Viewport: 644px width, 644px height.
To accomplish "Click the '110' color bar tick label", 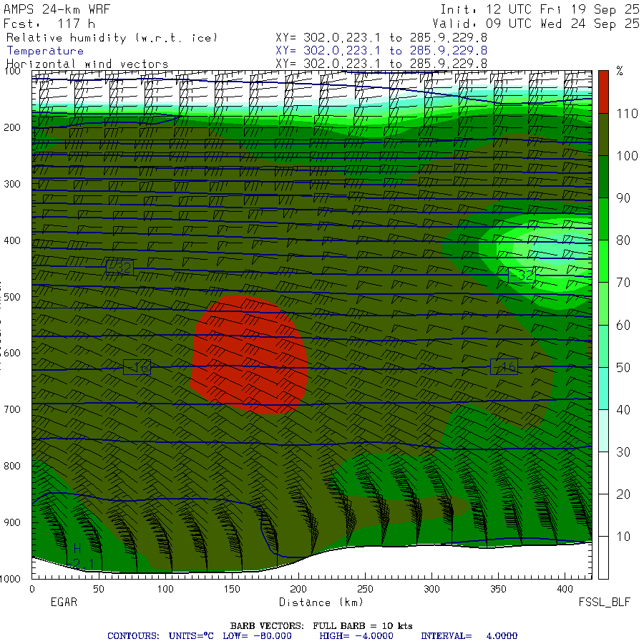I will coord(627,113).
